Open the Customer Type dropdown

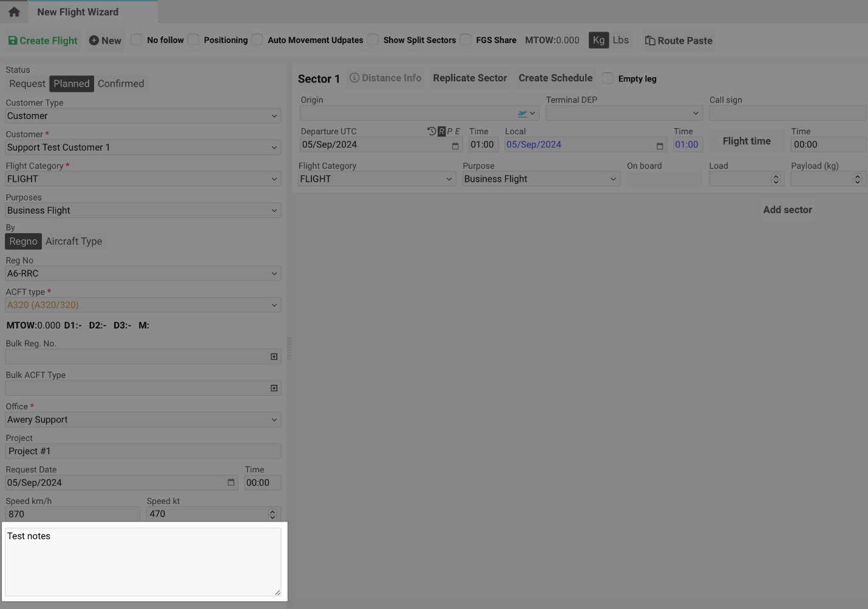pyautogui.click(x=143, y=115)
